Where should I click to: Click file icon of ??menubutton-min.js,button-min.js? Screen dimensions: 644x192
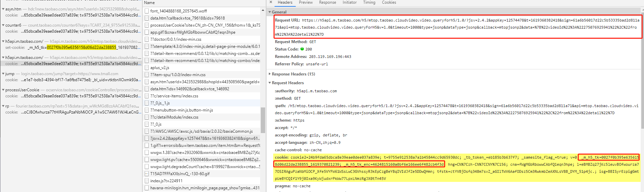pos(147,110)
